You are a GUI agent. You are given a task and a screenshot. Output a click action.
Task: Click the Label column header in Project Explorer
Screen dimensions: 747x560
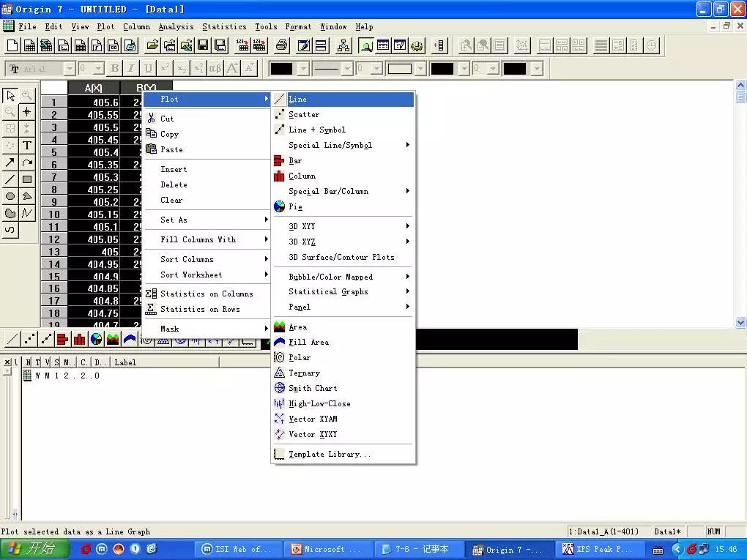coord(164,362)
